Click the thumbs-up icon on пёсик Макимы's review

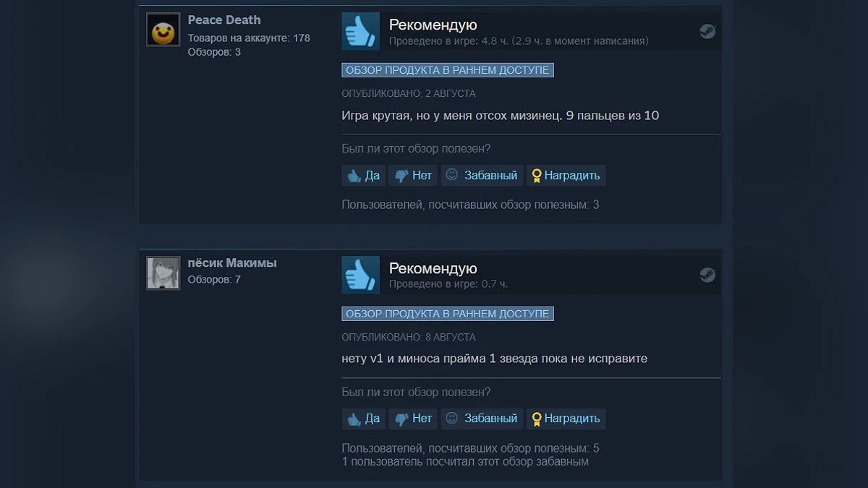360,275
